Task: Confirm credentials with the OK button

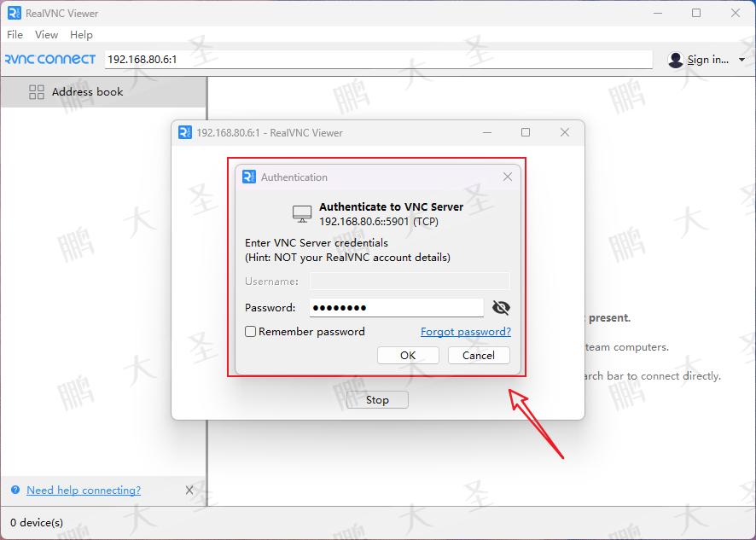Action: pyautogui.click(x=408, y=356)
